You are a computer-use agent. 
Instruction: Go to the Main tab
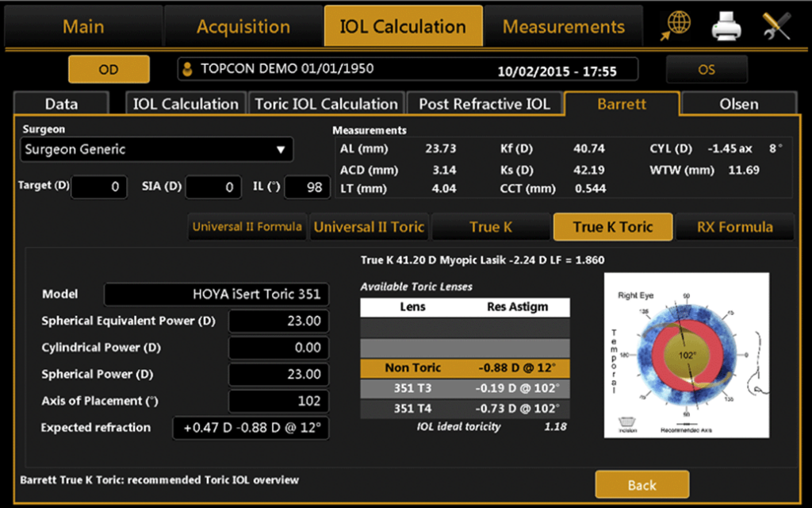(83, 26)
